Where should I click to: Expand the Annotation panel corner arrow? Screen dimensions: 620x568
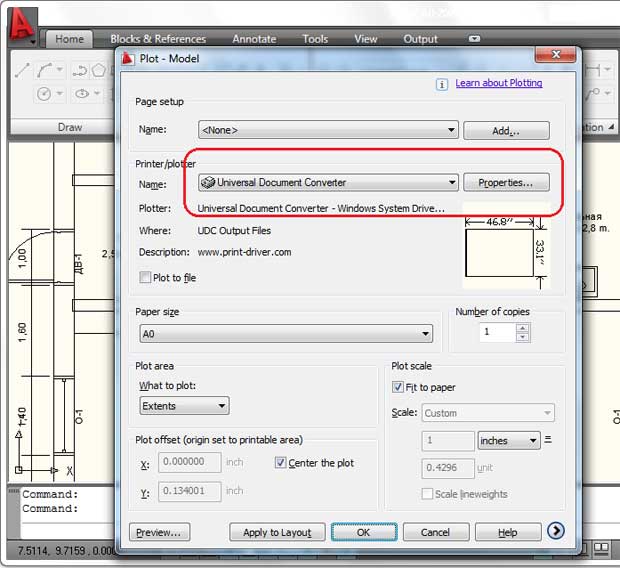point(611,127)
